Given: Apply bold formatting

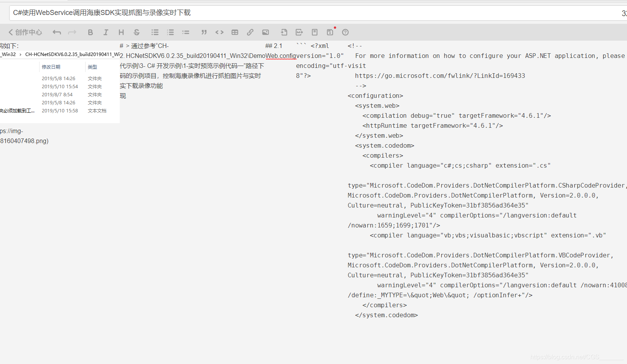Looking at the screenshot, I should 90,32.
